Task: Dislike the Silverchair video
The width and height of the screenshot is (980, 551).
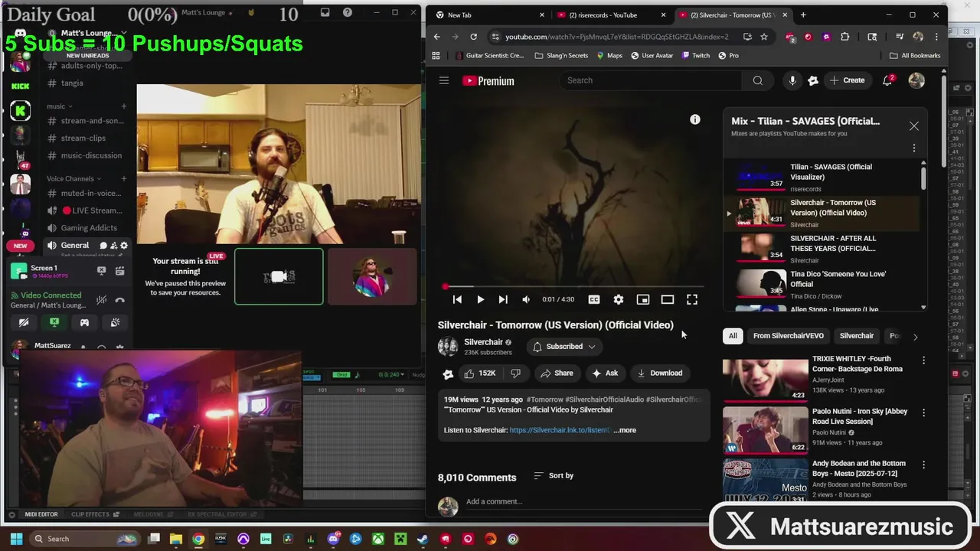Action: click(x=516, y=373)
